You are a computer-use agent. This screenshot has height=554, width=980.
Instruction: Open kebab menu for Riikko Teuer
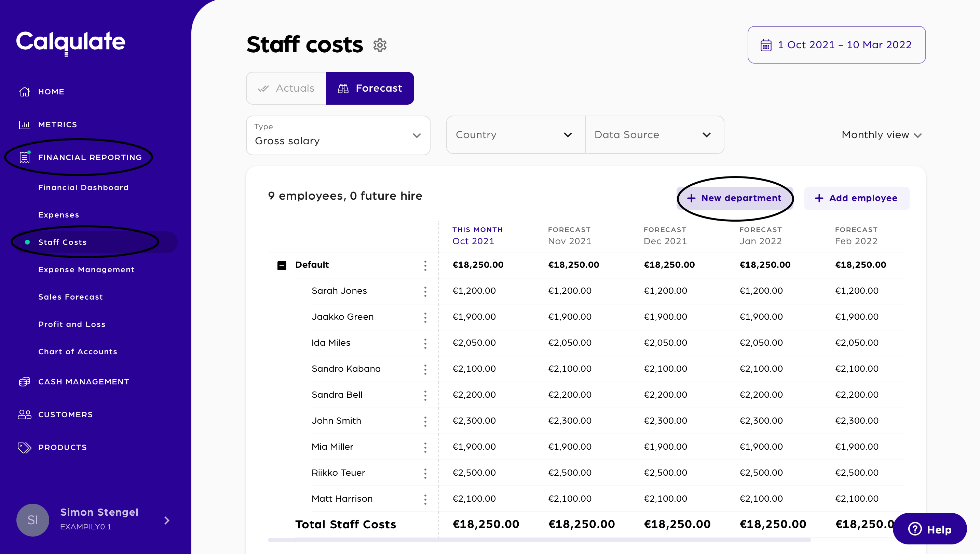click(x=425, y=473)
